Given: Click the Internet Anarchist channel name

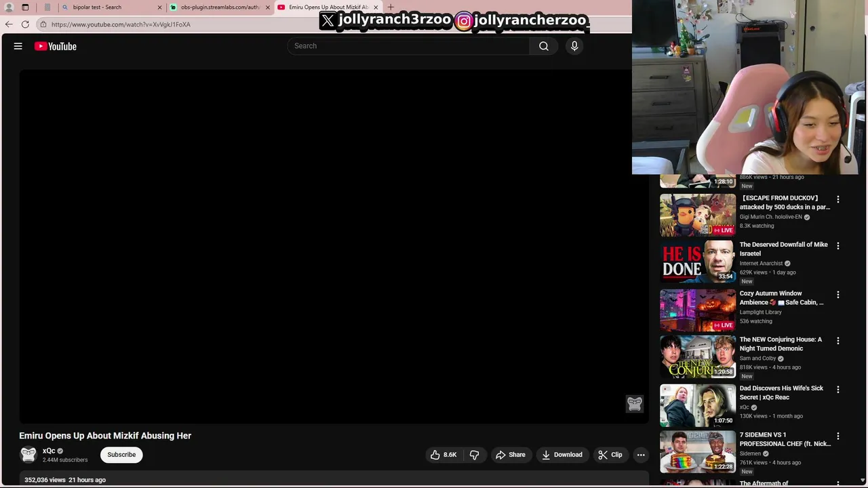Looking at the screenshot, I should click(x=761, y=264).
